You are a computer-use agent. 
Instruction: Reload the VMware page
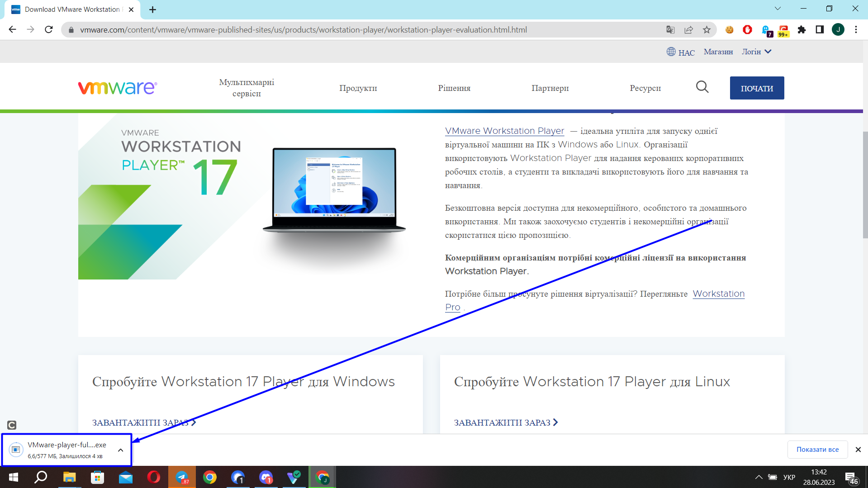[x=49, y=30]
